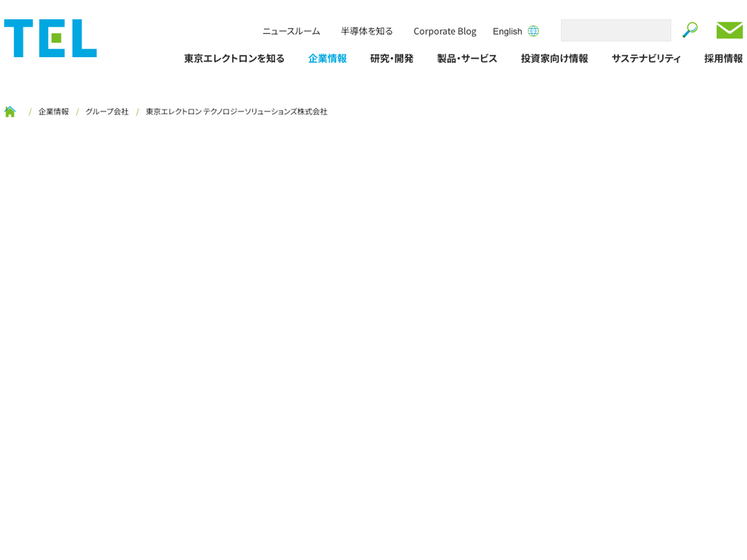Switch language using English text link

tap(507, 31)
